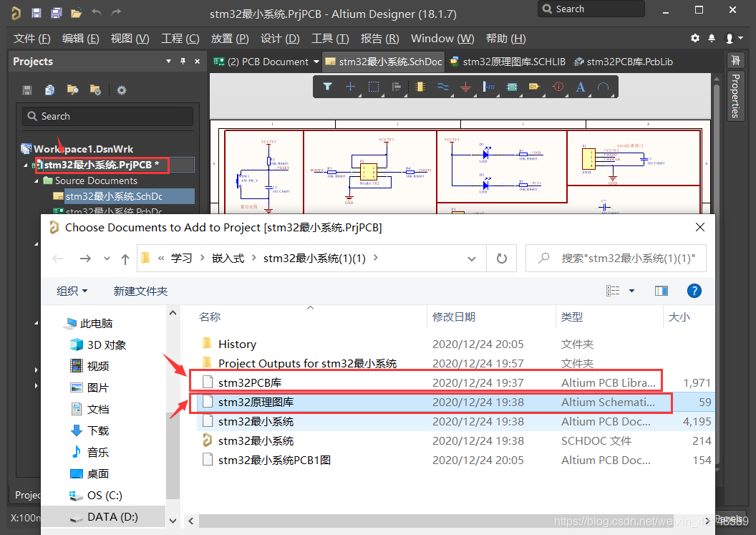
Task: Click the Projects panel Search field
Action: 107,116
